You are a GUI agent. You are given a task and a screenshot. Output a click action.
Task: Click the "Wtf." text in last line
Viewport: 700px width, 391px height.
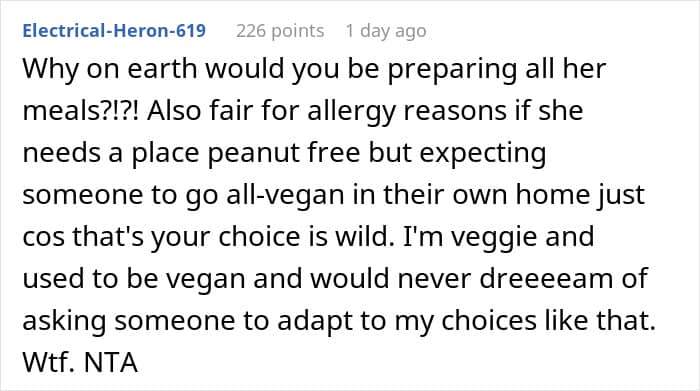[48, 362]
